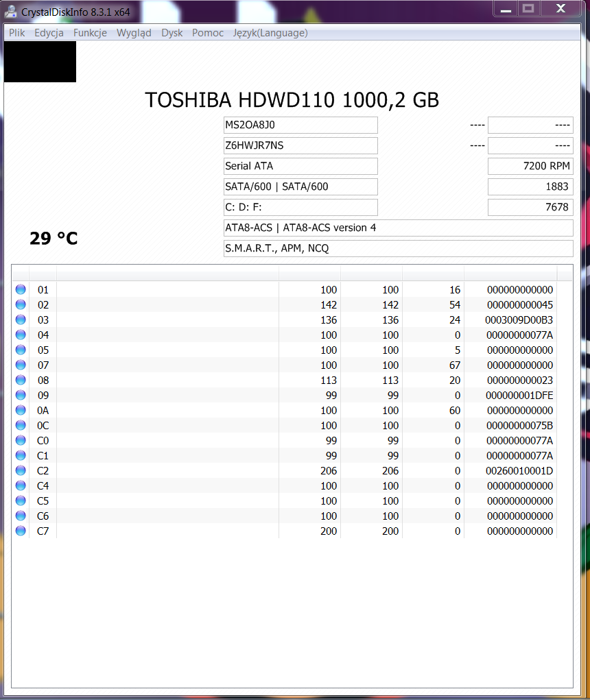This screenshot has width=590, height=700.
Task: Click the status orb for attribute C4
Action: click(21, 485)
